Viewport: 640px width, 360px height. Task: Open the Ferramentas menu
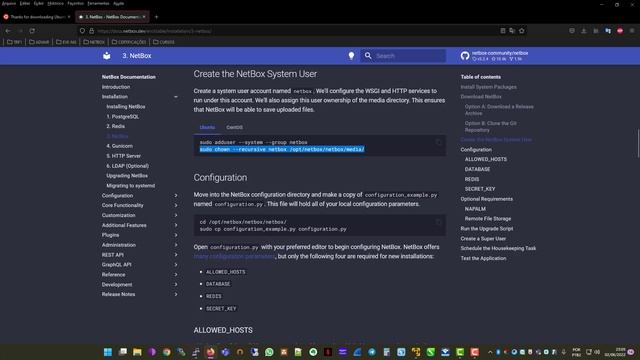tap(98, 3)
